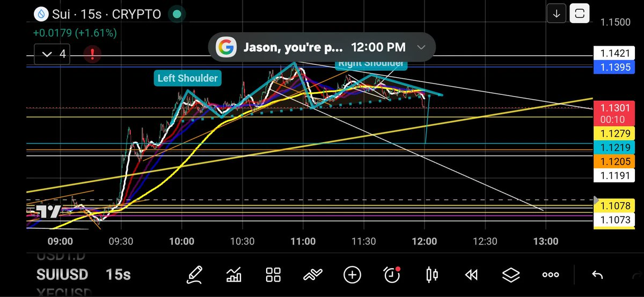Click the 1.1500 price scale value
The image size is (644, 297).
(615, 22)
